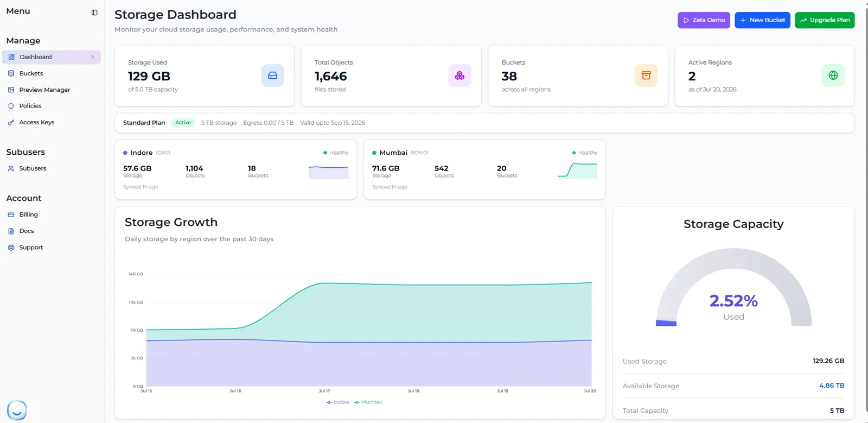Click the 2.52% used percentage
The width and height of the screenshot is (868, 423).
(x=733, y=300)
